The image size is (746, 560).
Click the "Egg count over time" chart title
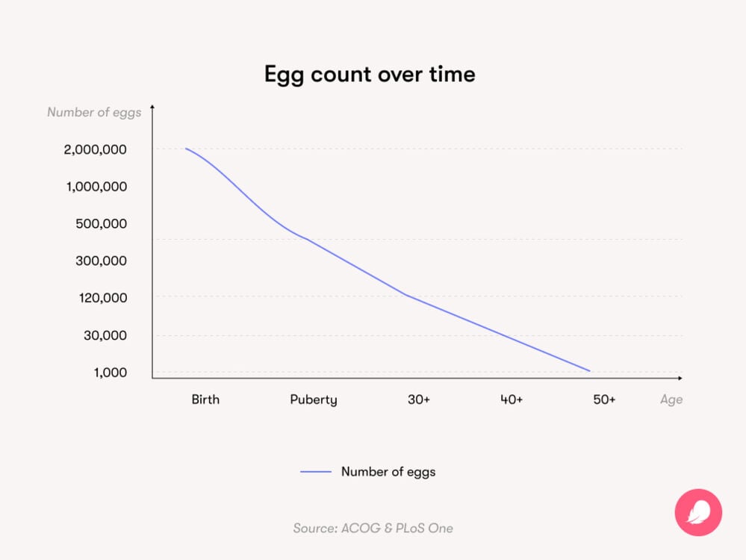(x=370, y=75)
